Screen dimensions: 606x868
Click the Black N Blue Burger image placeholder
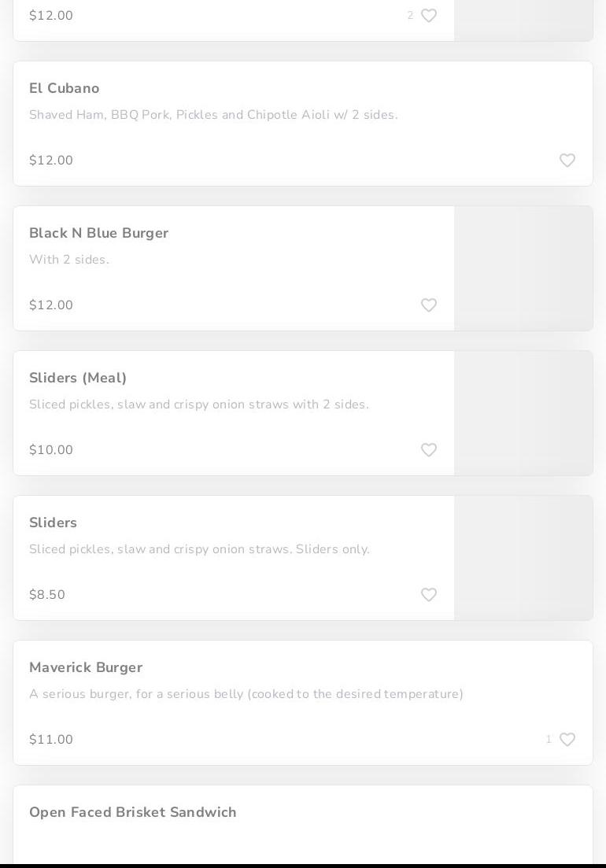(523, 268)
